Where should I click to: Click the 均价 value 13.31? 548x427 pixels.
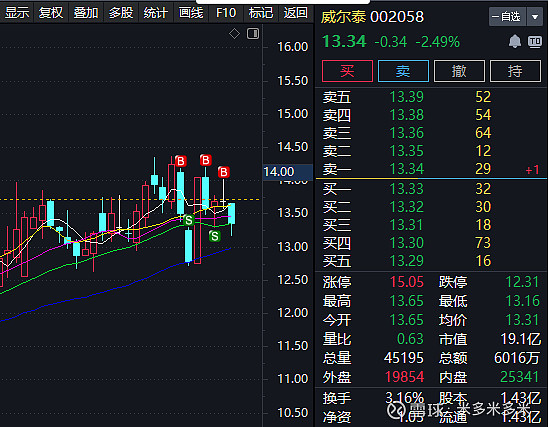tap(522, 320)
